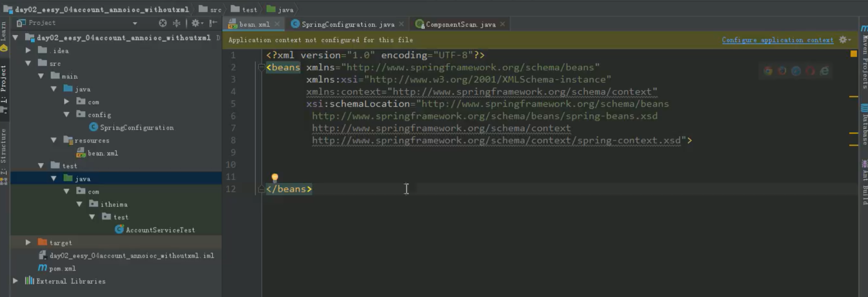Toggle the 1: Project side tab

pos(4,88)
